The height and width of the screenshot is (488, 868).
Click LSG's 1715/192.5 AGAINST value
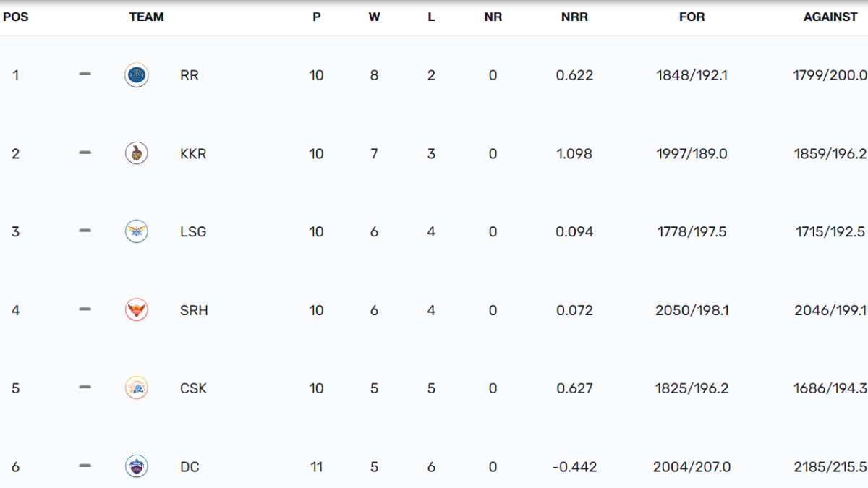point(830,232)
